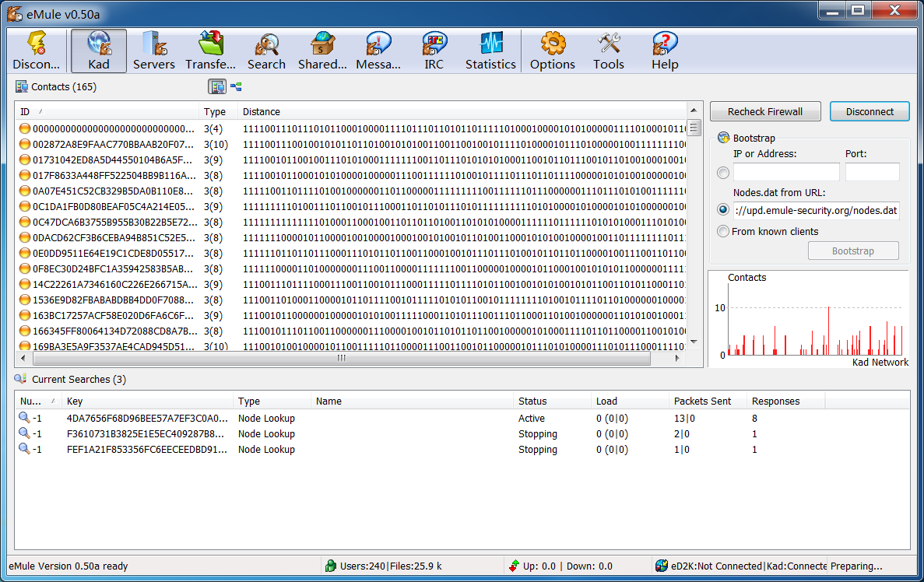
Task: Open the Search window
Action: coord(266,51)
